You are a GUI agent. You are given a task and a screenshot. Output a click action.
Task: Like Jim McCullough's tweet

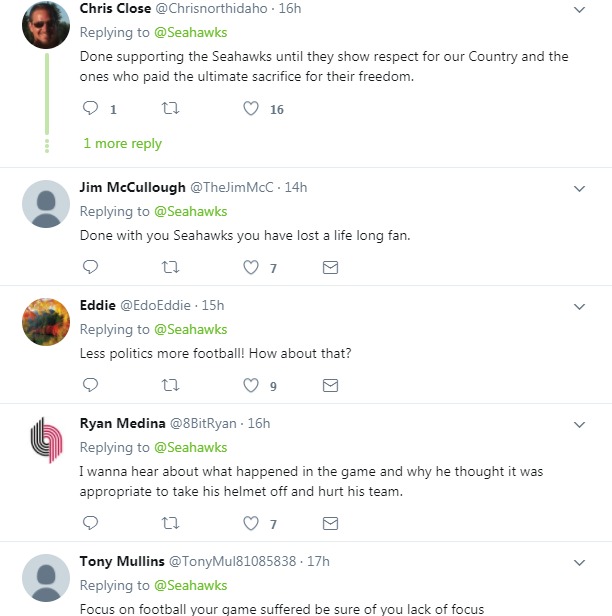[x=251, y=268]
